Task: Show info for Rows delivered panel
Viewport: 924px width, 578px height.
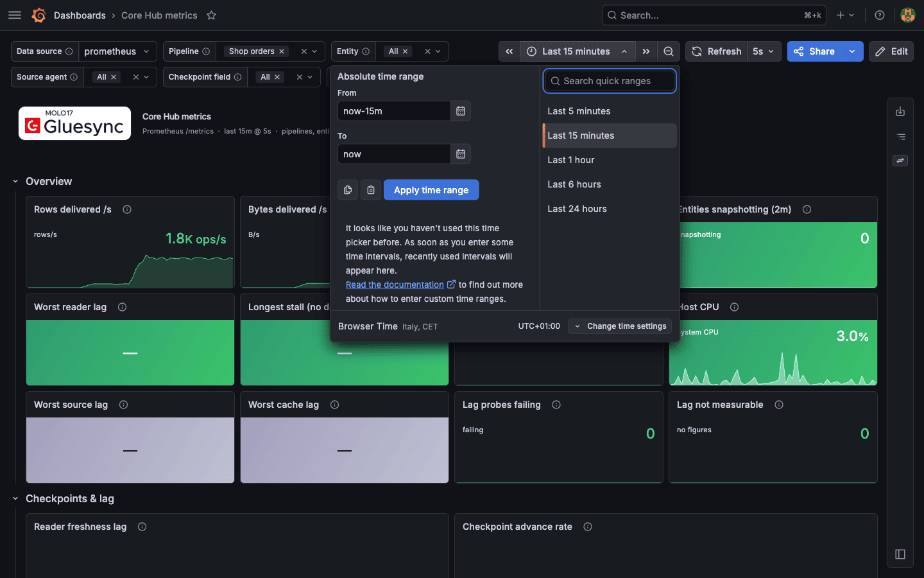Action: (x=127, y=209)
